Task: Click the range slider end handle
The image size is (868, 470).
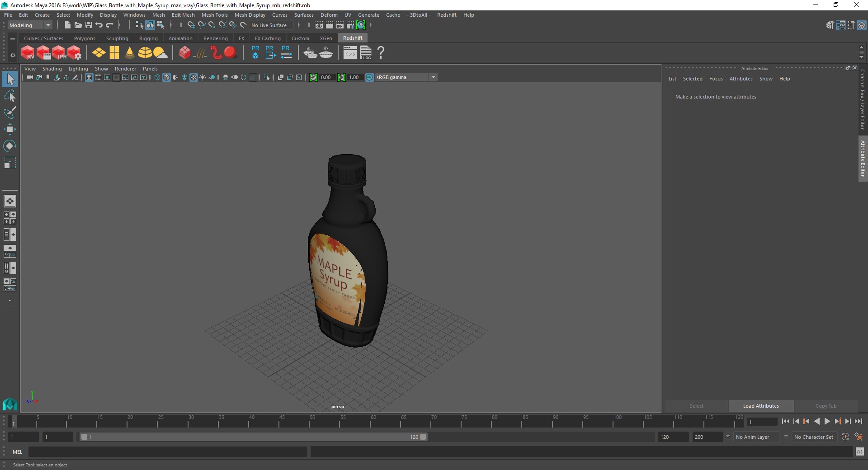Action: click(x=423, y=437)
